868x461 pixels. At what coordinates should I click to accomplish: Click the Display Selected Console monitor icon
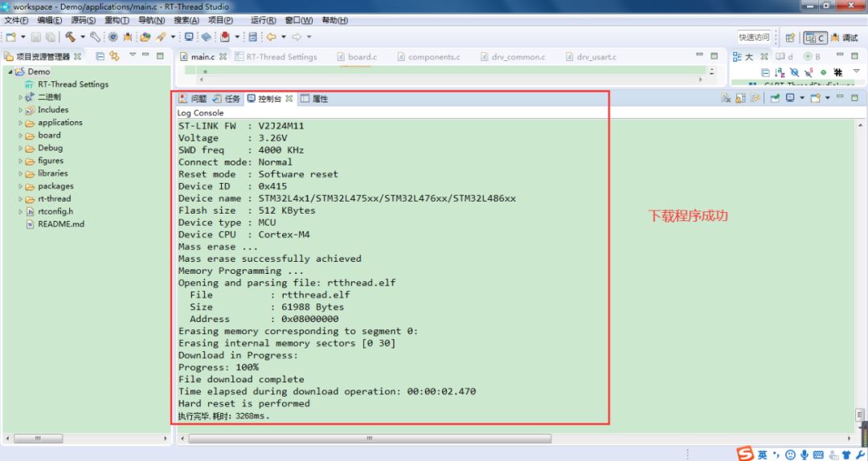[x=790, y=98]
